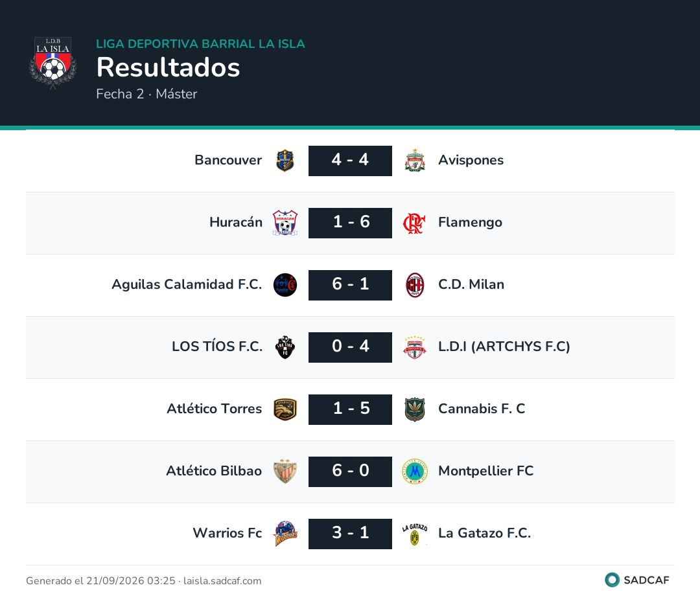Screen dimensions: 700x614
Task: Select the L.D.I Artchys F.C crest
Action: (x=415, y=347)
